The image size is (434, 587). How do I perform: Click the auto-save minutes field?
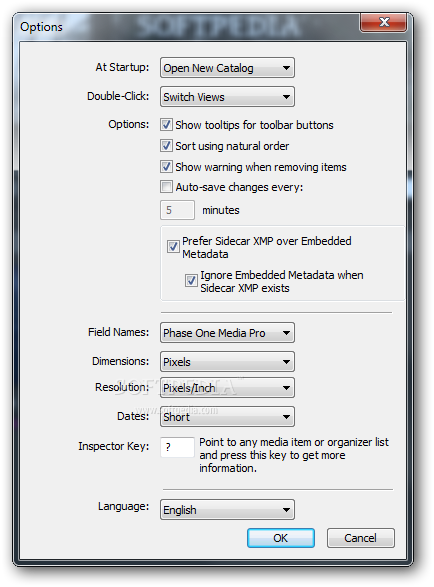coord(177,210)
